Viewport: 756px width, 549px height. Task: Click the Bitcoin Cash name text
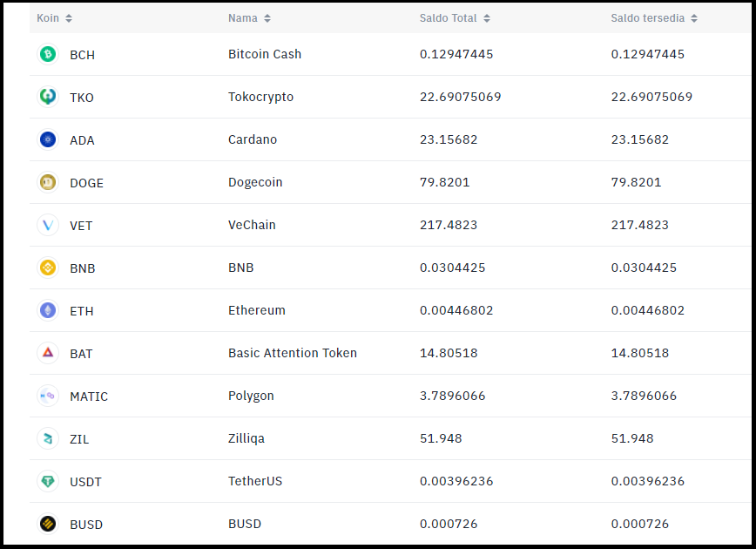pyautogui.click(x=265, y=54)
